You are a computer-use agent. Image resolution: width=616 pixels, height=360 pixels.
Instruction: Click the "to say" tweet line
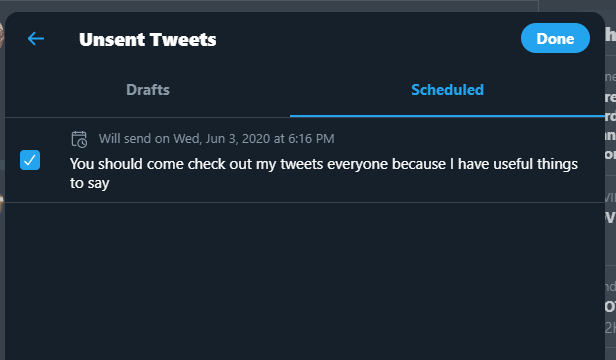coord(90,183)
